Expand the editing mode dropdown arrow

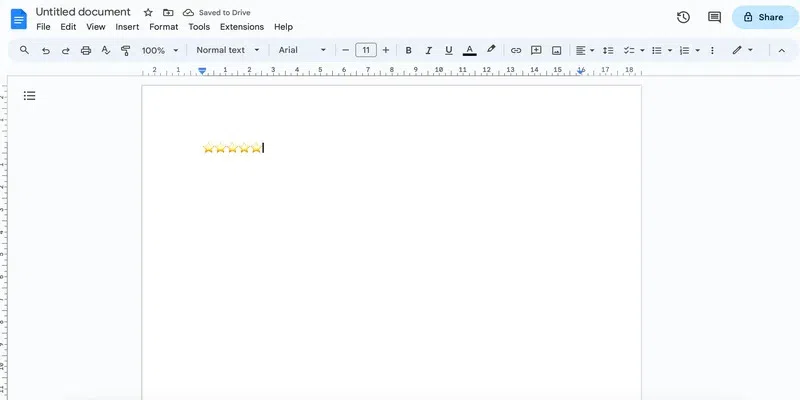click(x=750, y=50)
